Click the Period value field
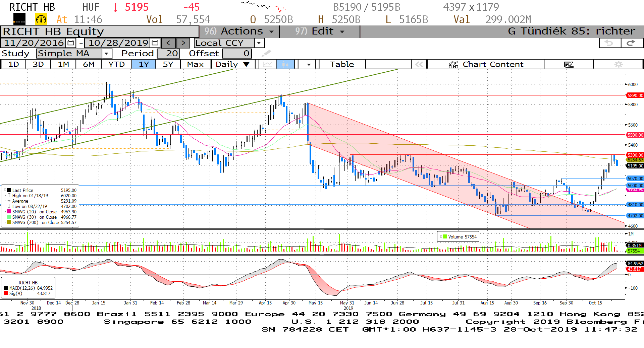The height and width of the screenshot is (348, 644). pyautogui.click(x=169, y=54)
